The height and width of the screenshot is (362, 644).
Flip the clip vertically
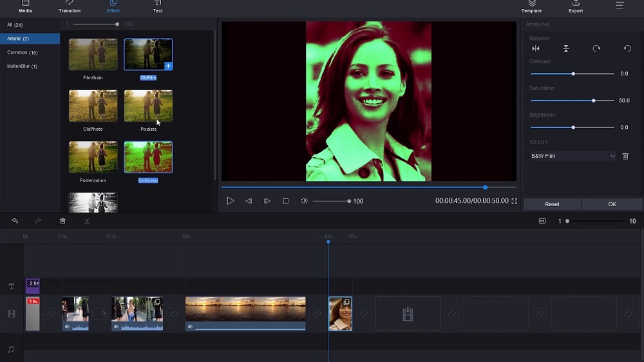(565, 48)
